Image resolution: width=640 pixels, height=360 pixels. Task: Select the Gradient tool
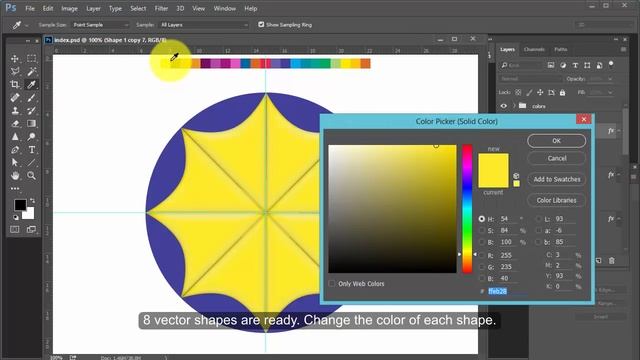31,124
